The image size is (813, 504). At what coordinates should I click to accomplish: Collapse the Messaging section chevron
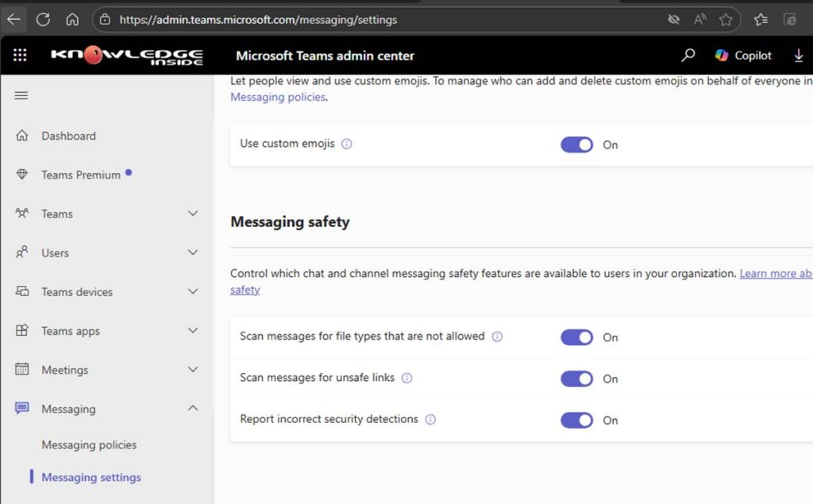192,408
